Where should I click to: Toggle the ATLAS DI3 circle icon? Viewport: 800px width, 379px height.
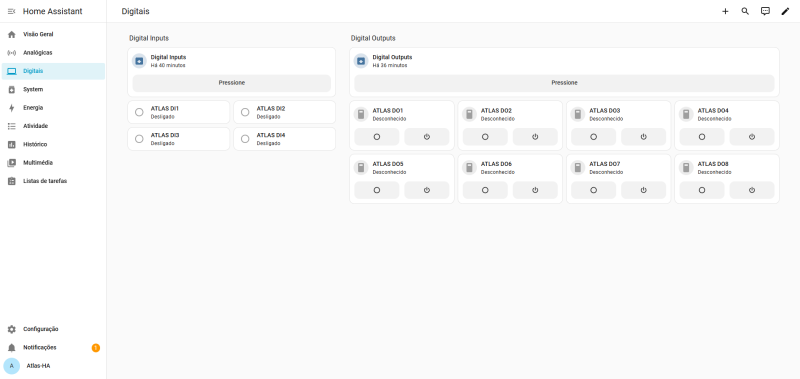click(139, 139)
